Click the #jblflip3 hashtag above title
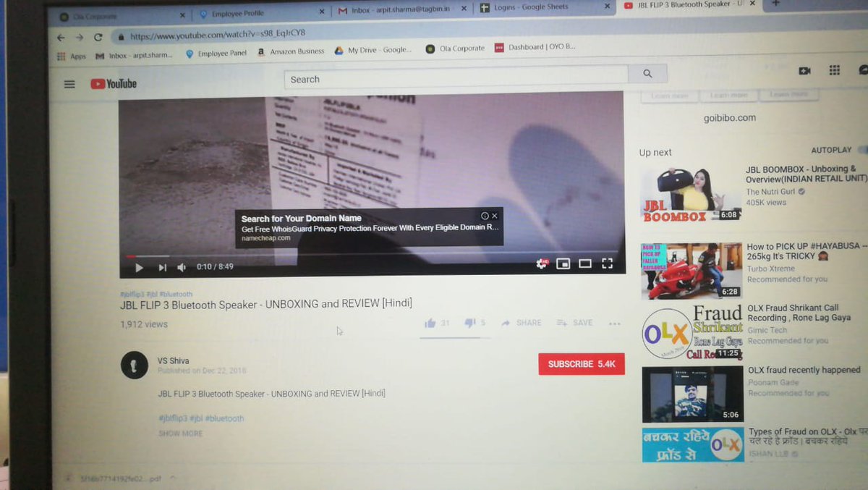The width and height of the screenshot is (868, 490). (x=132, y=295)
